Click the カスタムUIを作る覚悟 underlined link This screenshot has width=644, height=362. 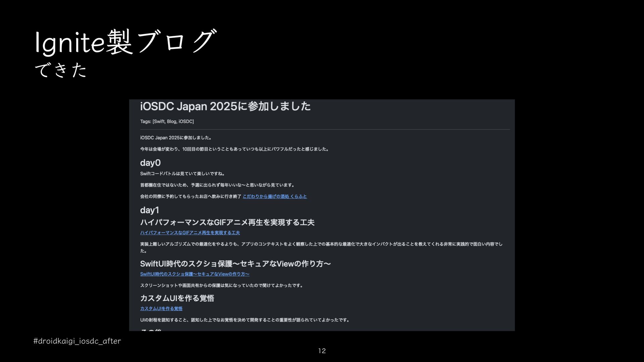[x=161, y=309]
